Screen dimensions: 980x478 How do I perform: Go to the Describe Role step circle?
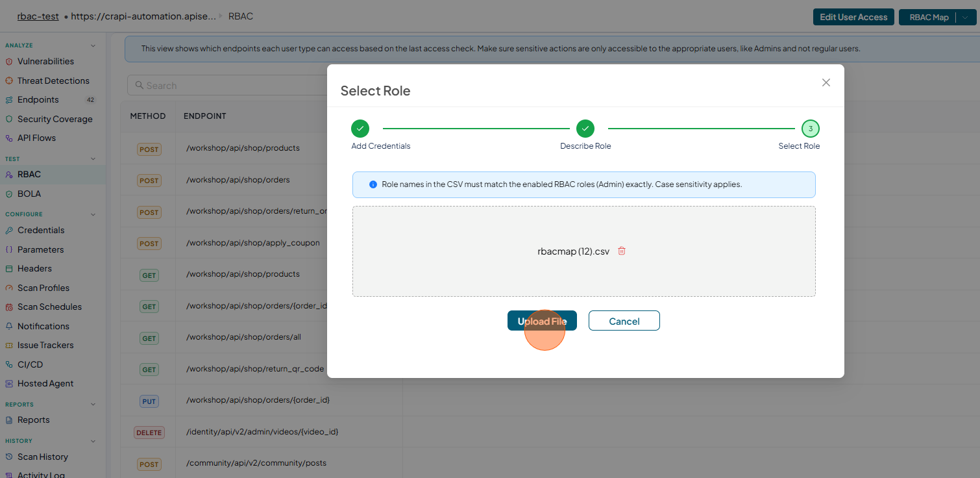[x=585, y=129]
